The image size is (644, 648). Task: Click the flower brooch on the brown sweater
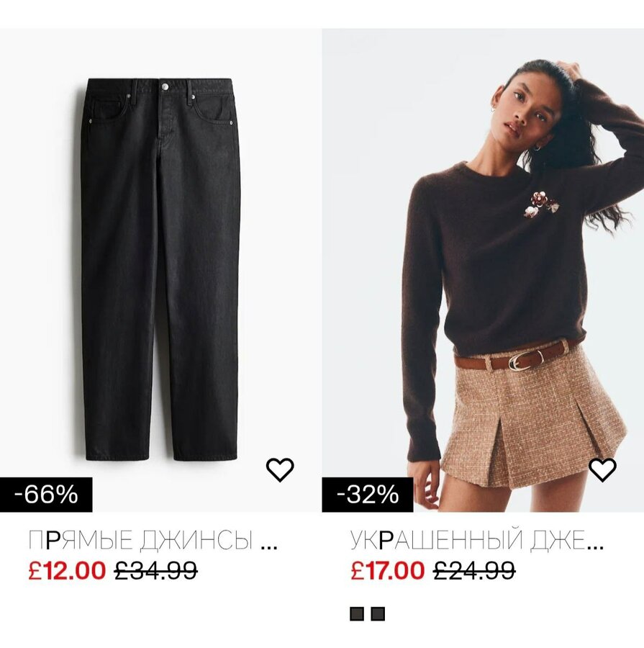541,204
